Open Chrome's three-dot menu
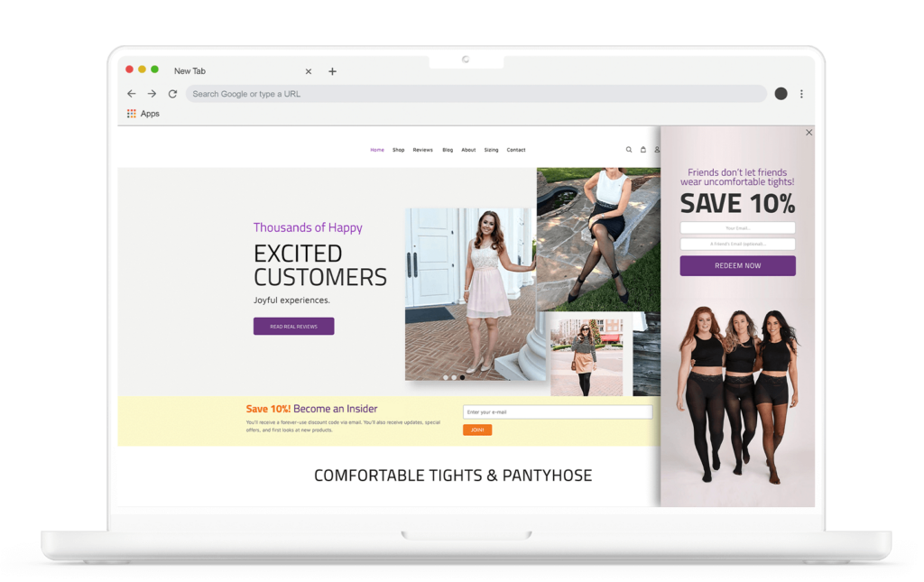924x582 pixels. (801, 94)
